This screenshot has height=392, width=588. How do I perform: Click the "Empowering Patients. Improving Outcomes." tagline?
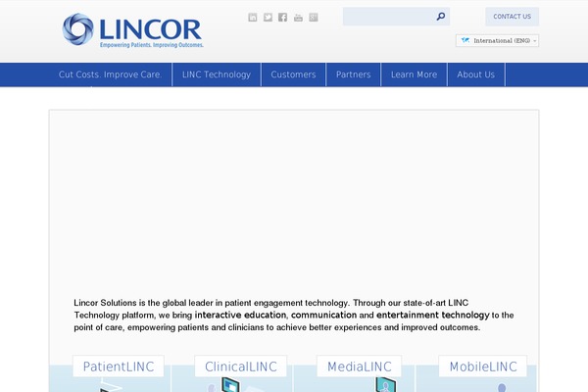[152, 45]
